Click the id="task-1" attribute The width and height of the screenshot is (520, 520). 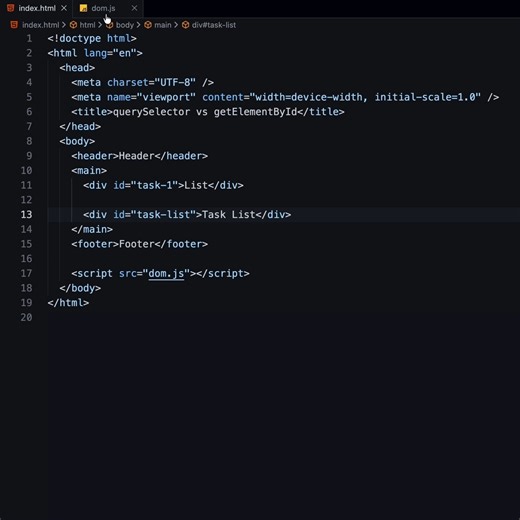145,185
